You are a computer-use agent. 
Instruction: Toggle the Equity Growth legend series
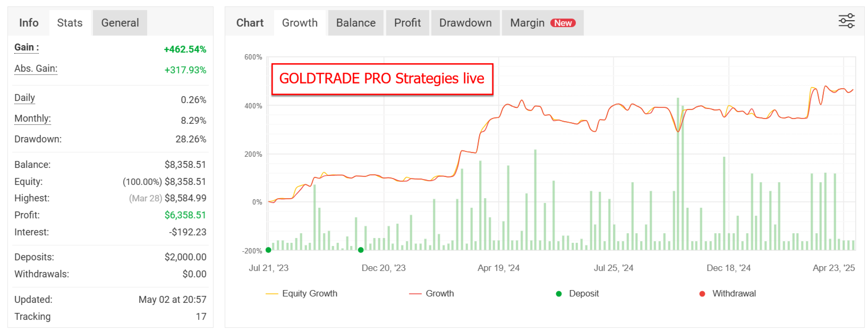pyautogui.click(x=301, y=293)
